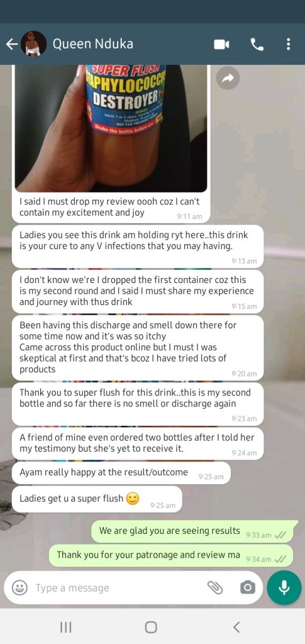This screenshot has width=305, height=644.
Task: Start a voice call with the phone icon
Action: (x=257, y=45)
